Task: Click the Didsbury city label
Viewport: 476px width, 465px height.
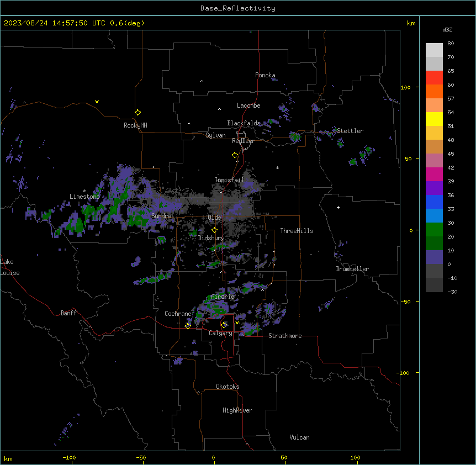Action: click(211, 238)
